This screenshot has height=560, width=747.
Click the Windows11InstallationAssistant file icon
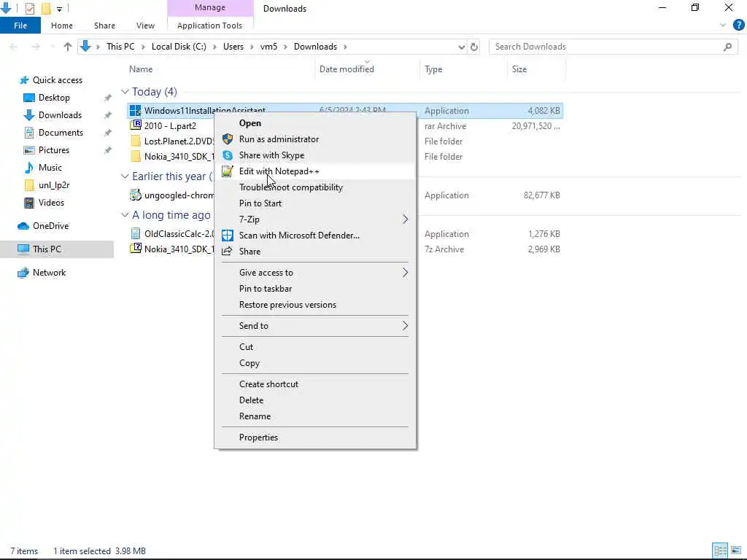tap(135, 111)
